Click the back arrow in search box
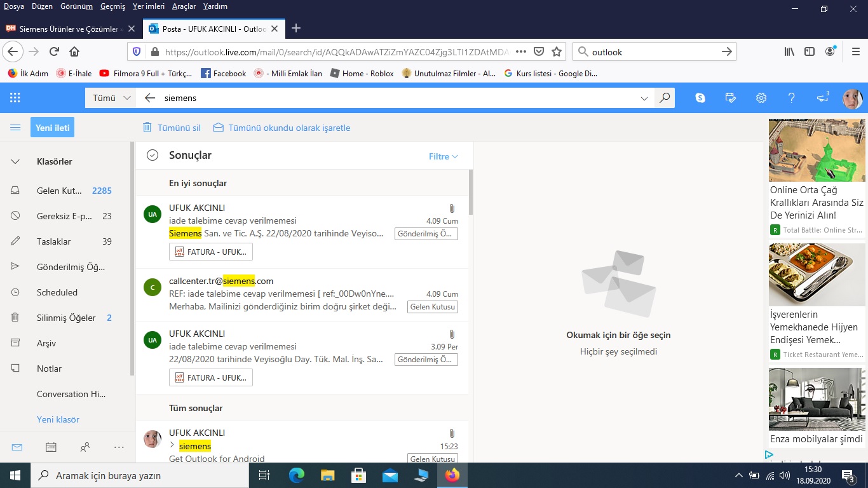The height and width of the screenshot is (488, 868). [150, 98]
